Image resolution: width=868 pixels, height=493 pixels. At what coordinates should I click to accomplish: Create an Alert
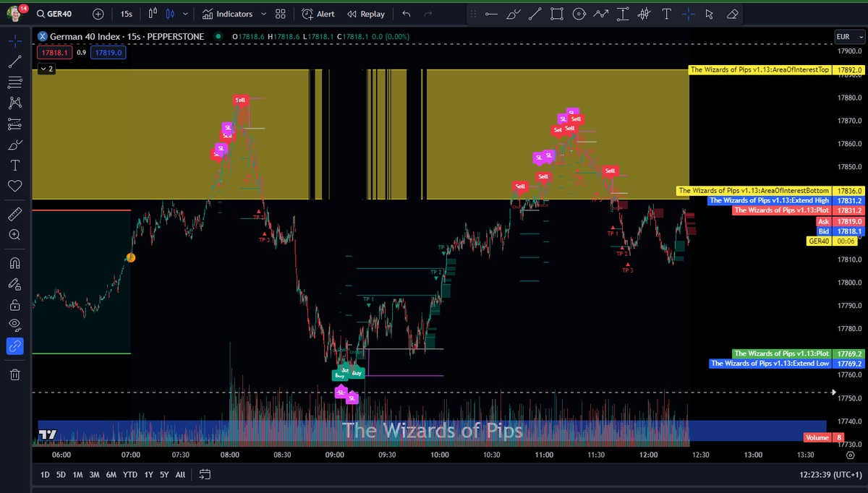[x=318, y=14]
